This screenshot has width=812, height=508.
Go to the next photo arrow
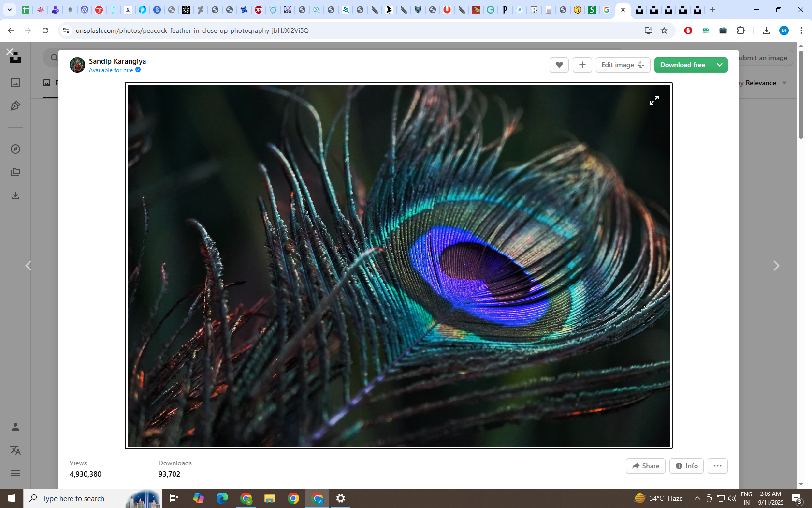click(776, 266)
